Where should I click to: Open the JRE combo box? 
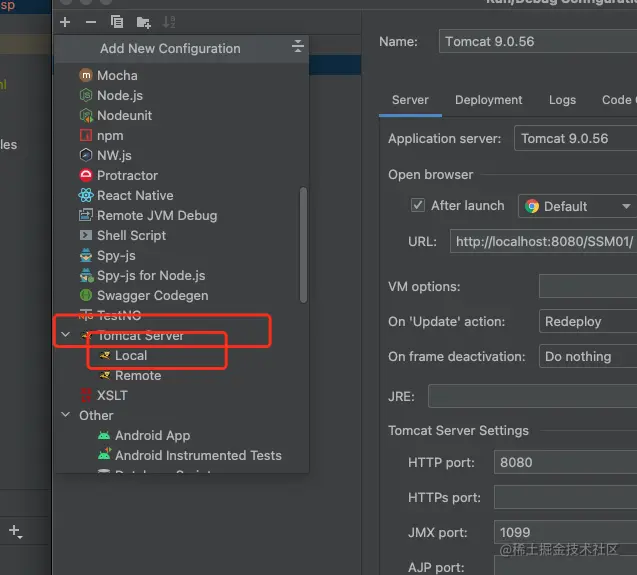click(x=533, y=395)
